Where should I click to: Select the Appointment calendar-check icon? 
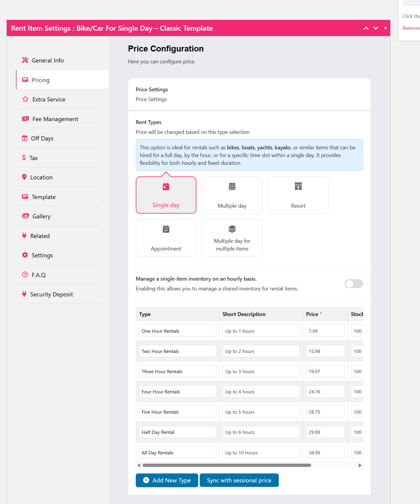tap(166, 229)
